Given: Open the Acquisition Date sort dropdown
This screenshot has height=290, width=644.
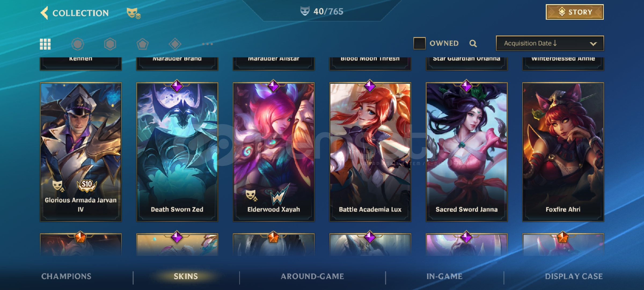Looking at the screenshot, I should pos(550,43).
